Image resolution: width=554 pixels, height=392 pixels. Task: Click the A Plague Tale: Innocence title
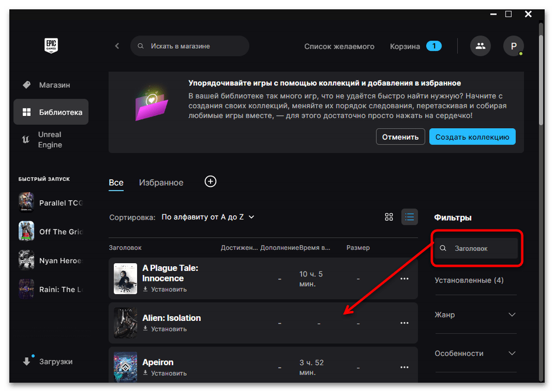(170, 273)
